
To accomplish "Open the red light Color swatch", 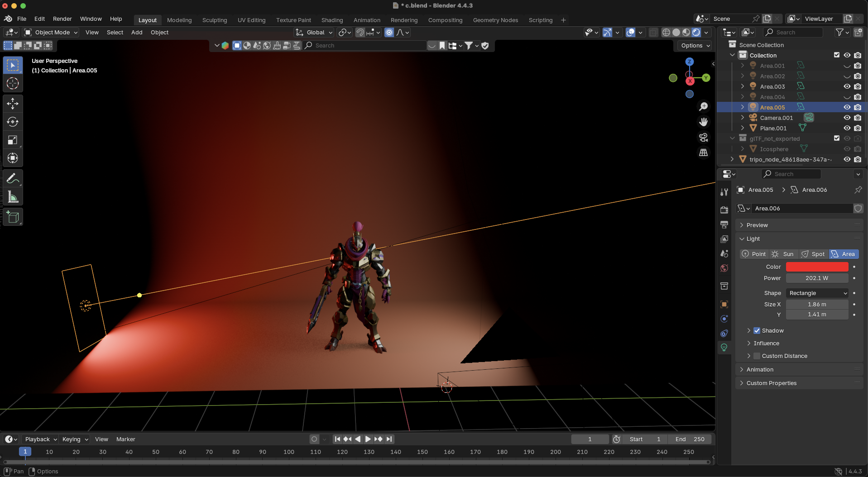I will pos(817,267).
